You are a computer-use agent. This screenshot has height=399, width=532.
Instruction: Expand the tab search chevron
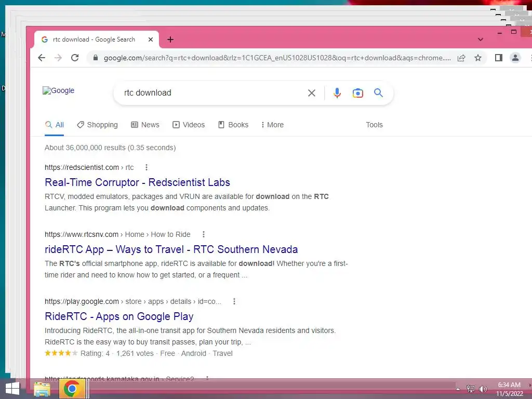[x=481, y=39]
